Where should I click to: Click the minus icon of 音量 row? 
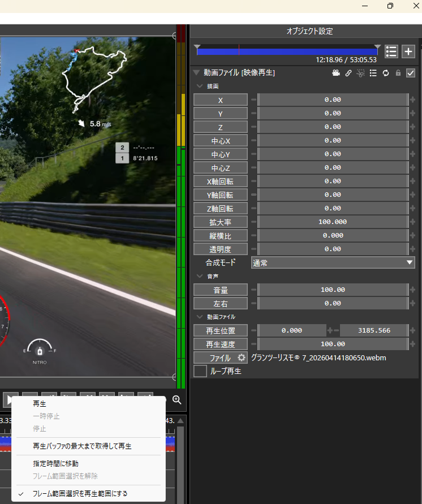(253, 290)
